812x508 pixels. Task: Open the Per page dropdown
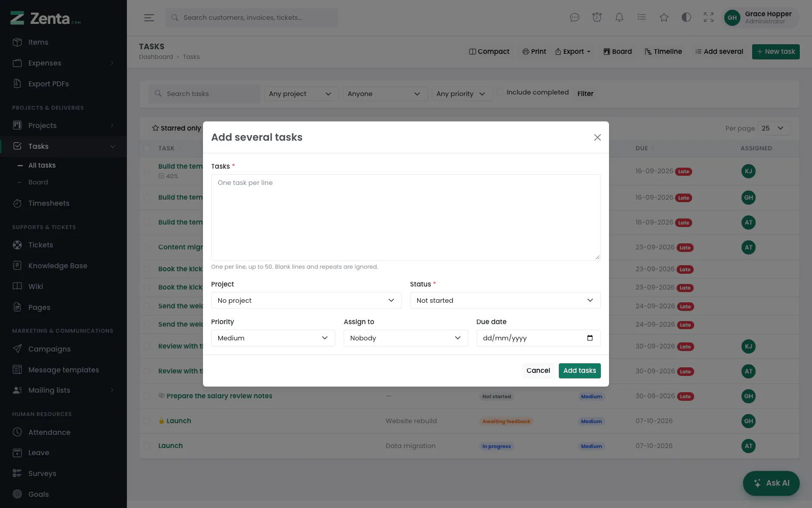coord(774,129)
